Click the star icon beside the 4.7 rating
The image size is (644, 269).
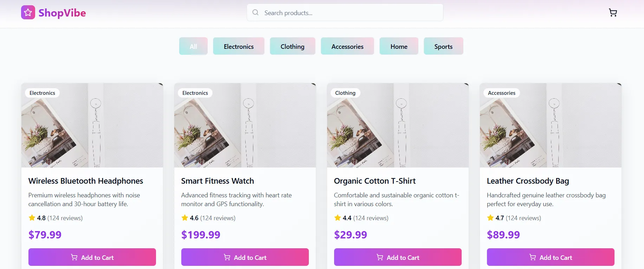click(x=490, y=218)
